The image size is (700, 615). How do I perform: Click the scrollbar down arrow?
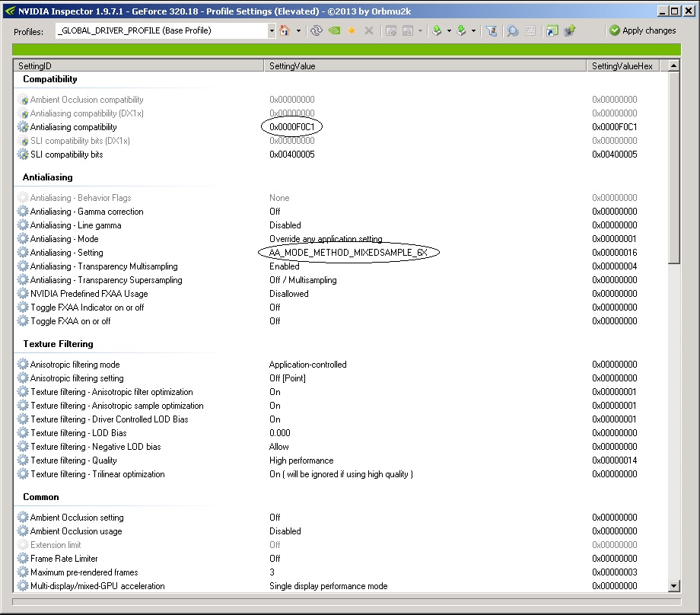tap(673, 586)
